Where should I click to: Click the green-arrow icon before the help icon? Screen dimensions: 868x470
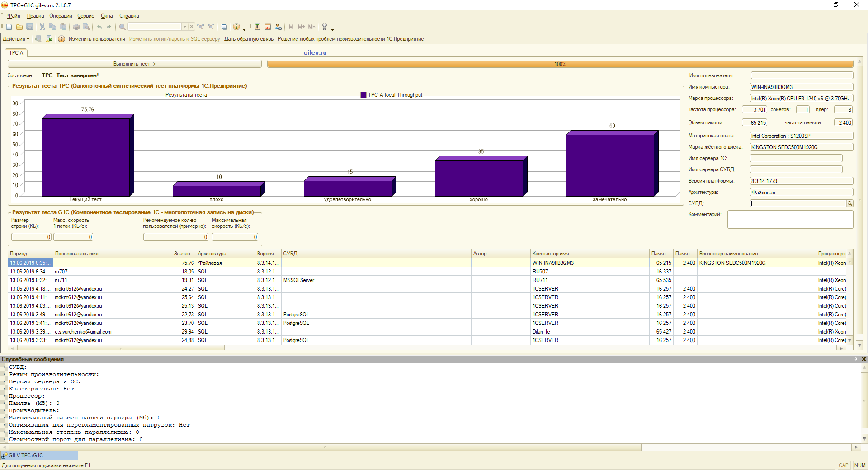[x=49, y=39]
